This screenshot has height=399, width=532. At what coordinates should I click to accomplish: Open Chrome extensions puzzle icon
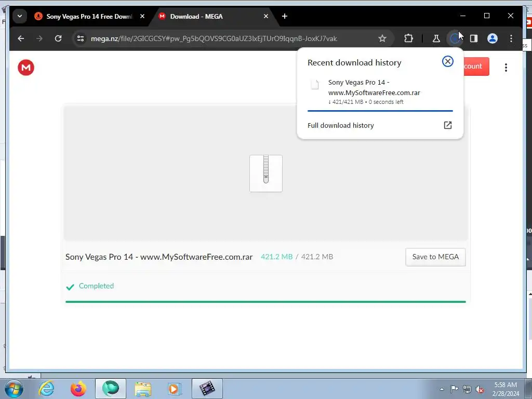(x=408, y=38)
